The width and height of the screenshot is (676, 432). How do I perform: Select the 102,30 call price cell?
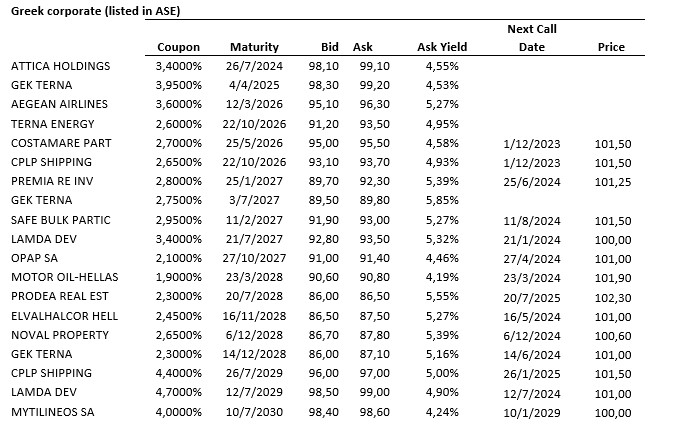(610, 296)
